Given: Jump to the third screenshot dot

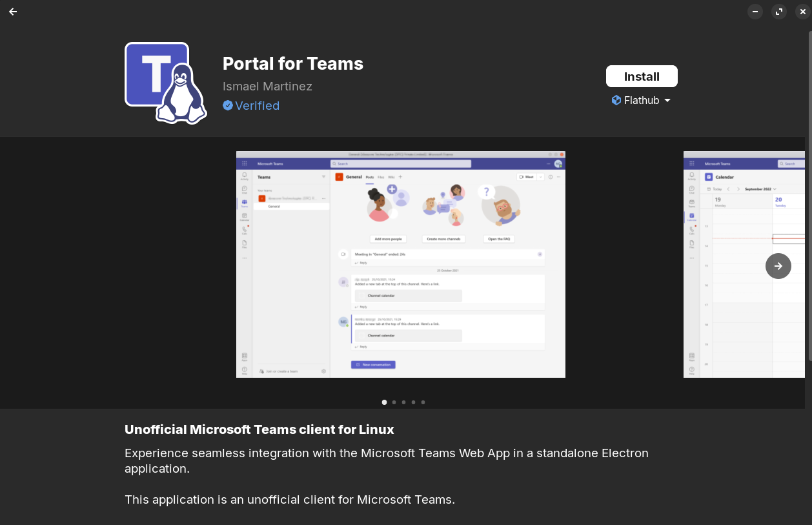Looking at the screenshot, I should click(404, 402).
